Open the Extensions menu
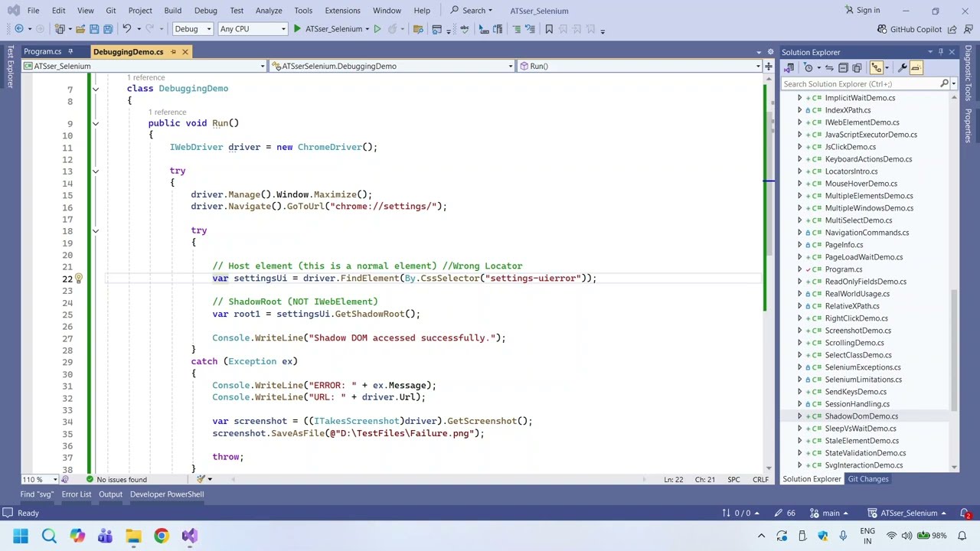Viewport: 980px width, 551px height. pyautogui.click(x=342, y=11)
